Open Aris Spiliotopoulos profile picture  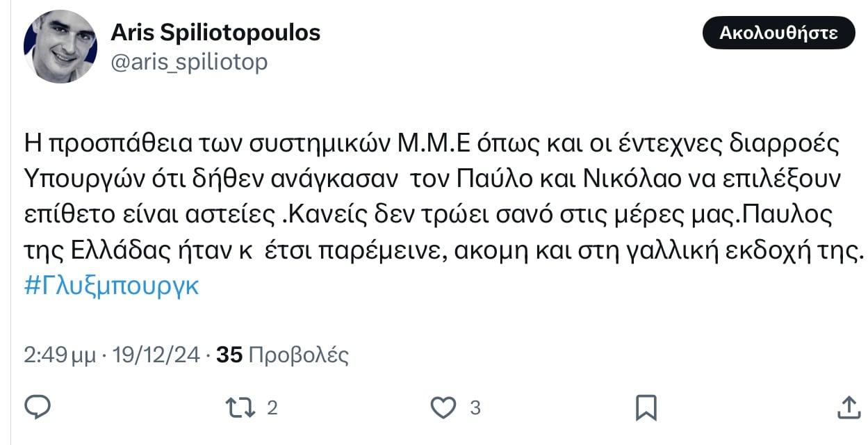tap(60, 47)
